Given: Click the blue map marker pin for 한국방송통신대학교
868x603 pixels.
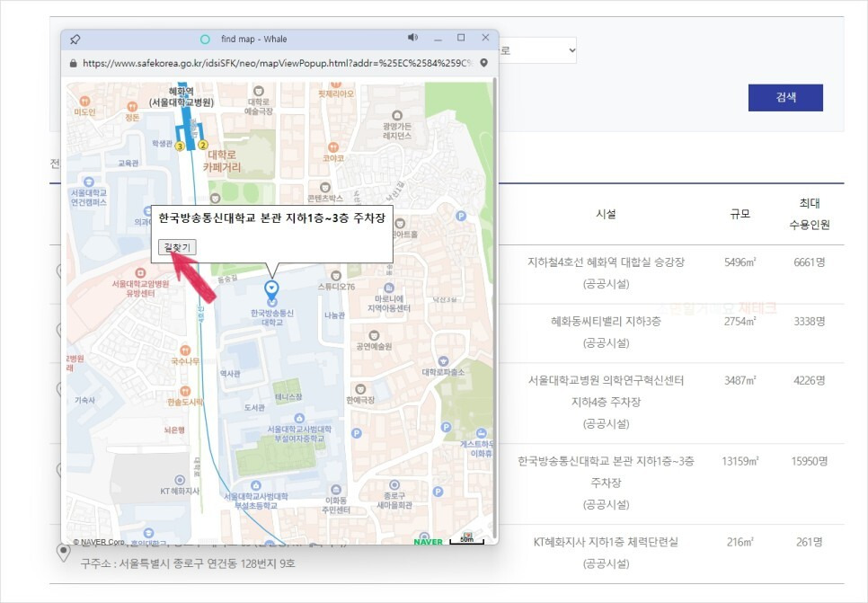Looking at the screenshot, I should (271, 289).
